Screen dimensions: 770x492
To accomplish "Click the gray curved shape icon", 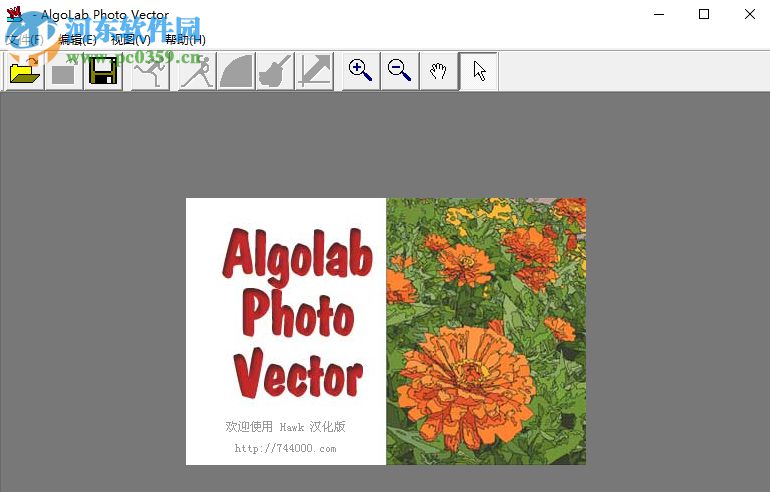I will (236, 72).
